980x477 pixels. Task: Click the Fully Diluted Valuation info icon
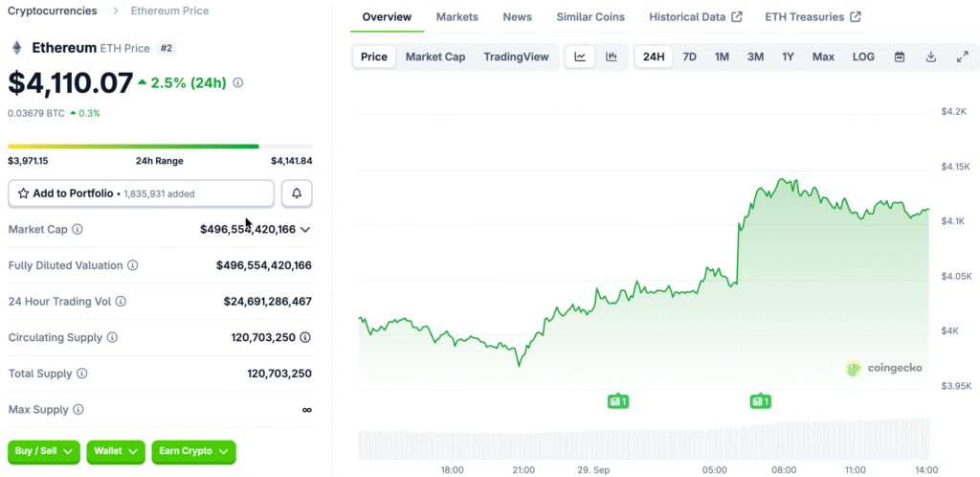pos(132,265)
